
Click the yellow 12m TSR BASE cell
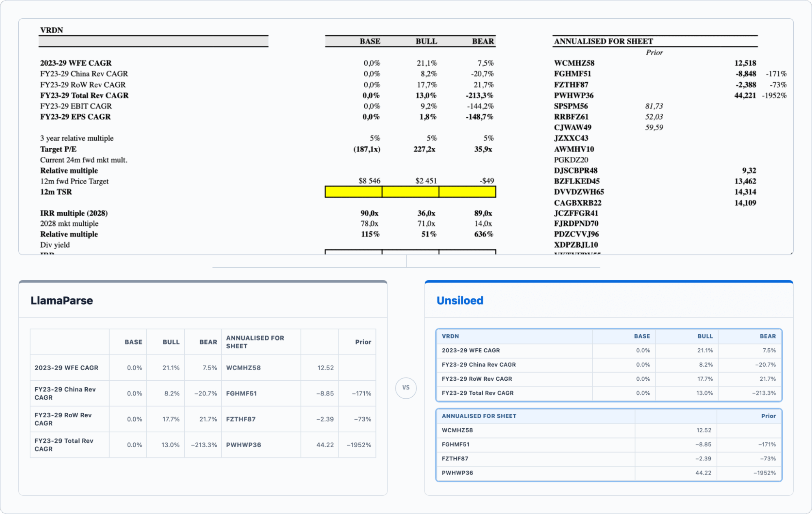click(353, 192)
